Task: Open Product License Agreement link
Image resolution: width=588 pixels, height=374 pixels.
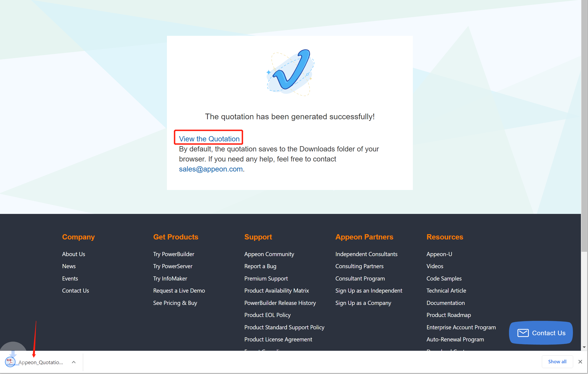Action: (278, 339)
